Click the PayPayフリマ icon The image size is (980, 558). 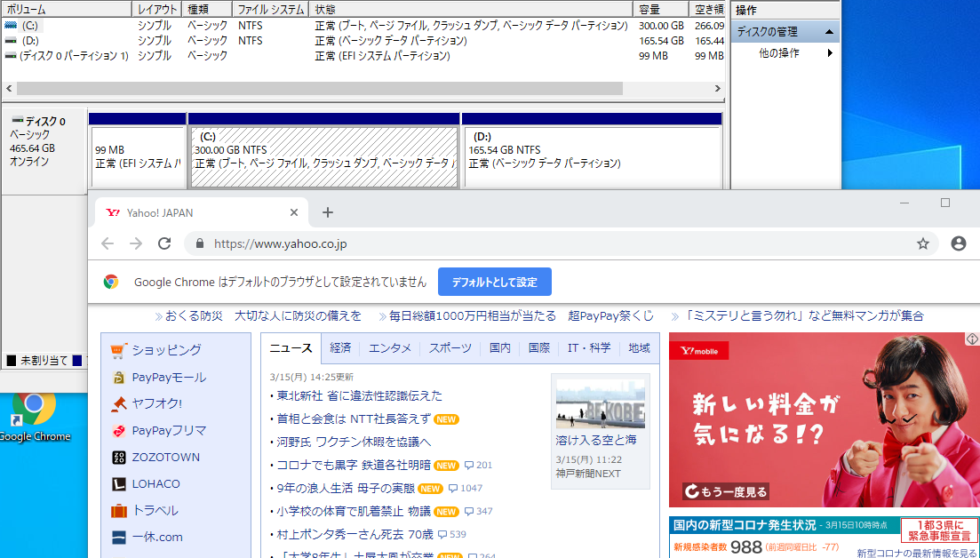coord(119,431)
